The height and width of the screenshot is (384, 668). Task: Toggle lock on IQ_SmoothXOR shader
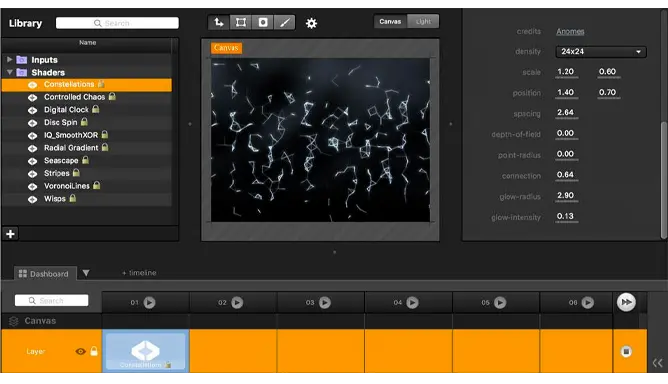point(105,135)
